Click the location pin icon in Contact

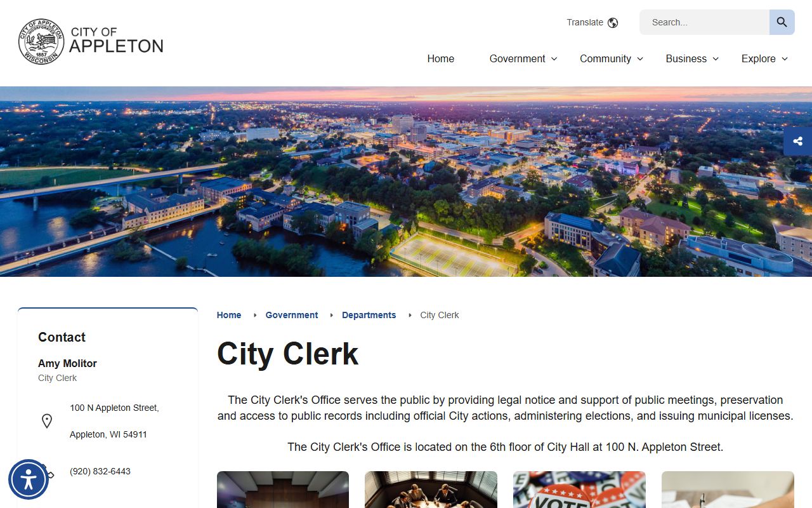click(x=47, y=421)
